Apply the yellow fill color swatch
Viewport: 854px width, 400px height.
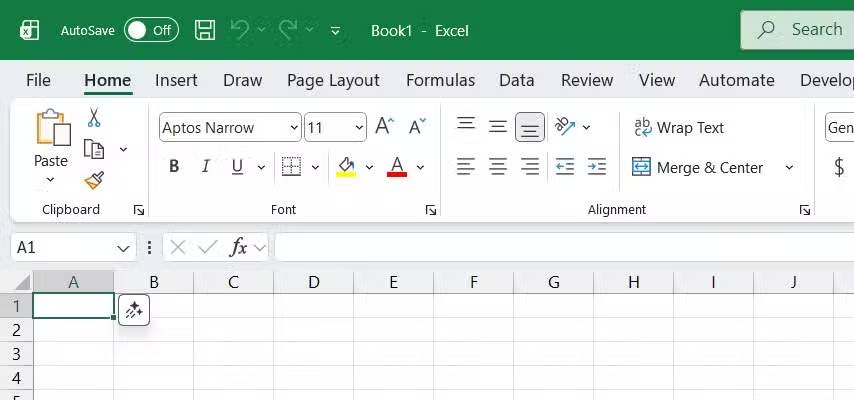point(347,167)
